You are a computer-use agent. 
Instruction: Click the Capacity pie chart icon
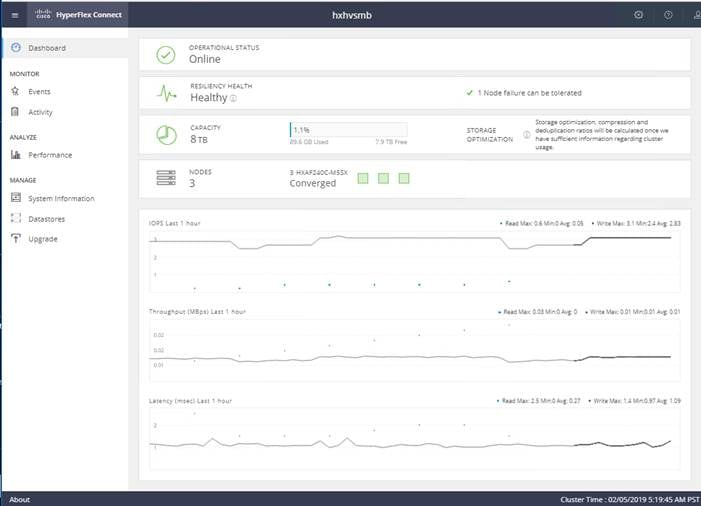tap(166, 135)
